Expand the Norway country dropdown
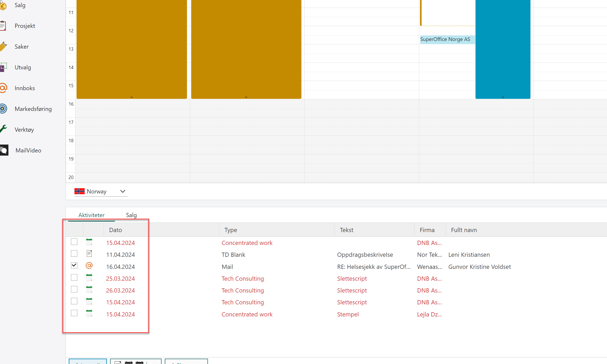Screen dimensions: 607x364 point(123,191)
